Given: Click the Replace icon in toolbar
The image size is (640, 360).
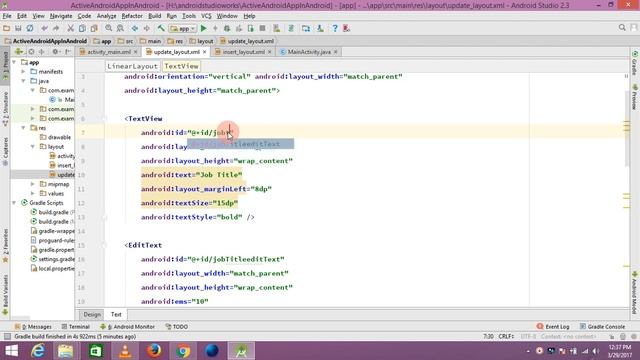Looking at the screenshot, I should click(120, 28).
